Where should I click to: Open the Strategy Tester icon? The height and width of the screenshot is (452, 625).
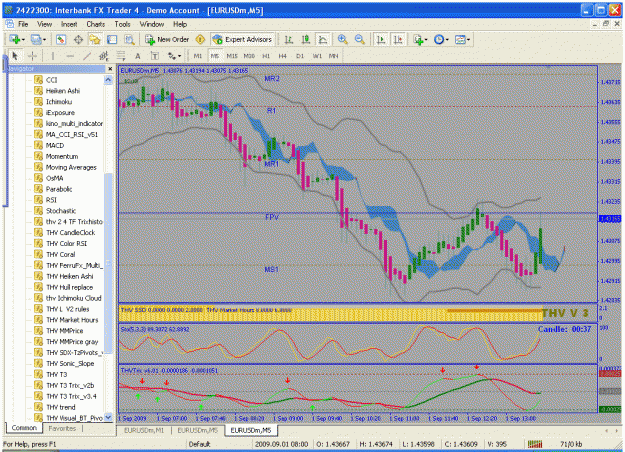[129, 39]
